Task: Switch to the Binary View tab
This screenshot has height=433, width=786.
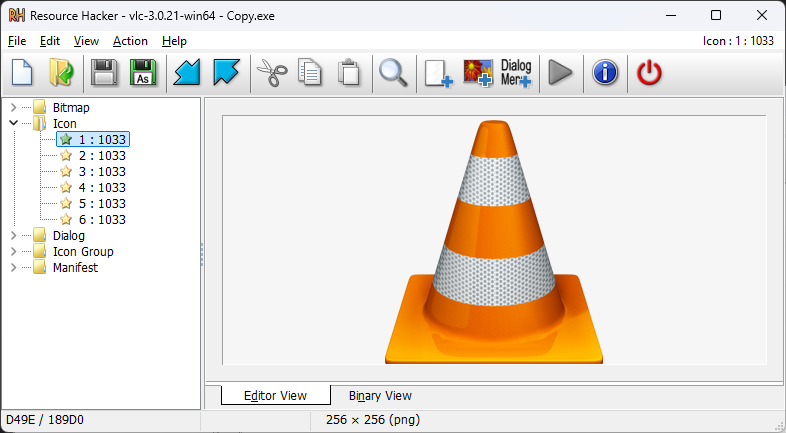Action: [380, 396]
